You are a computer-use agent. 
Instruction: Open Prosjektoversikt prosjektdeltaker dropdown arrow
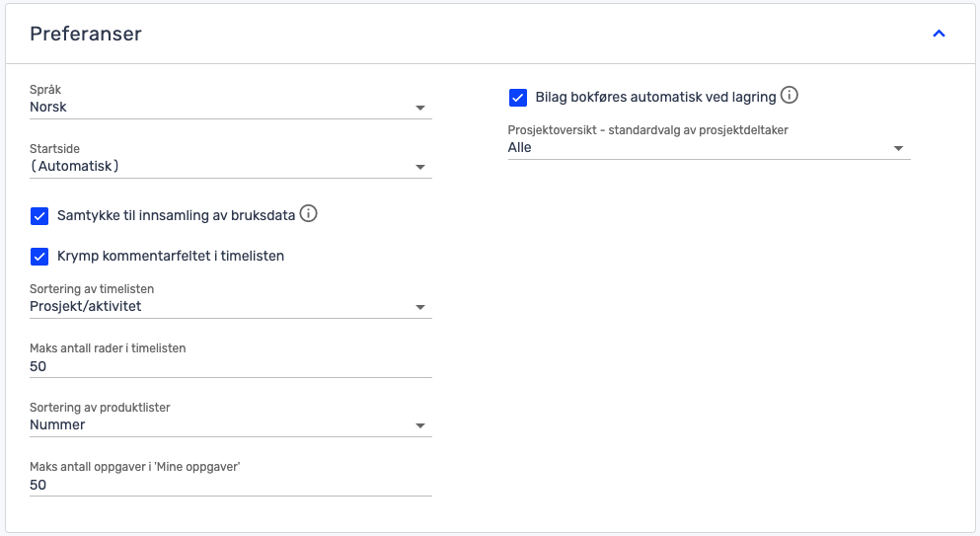[898, 148]
